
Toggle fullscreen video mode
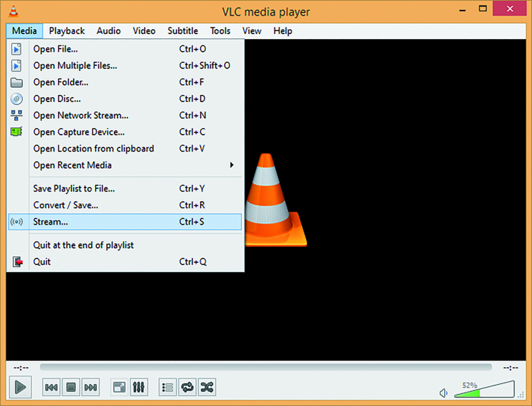[119, 387]
